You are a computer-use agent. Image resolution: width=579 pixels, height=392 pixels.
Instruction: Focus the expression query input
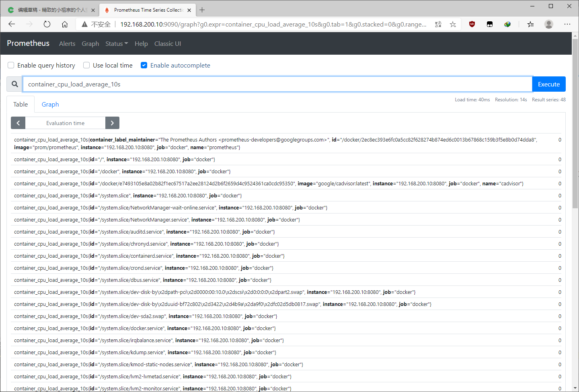277,84
